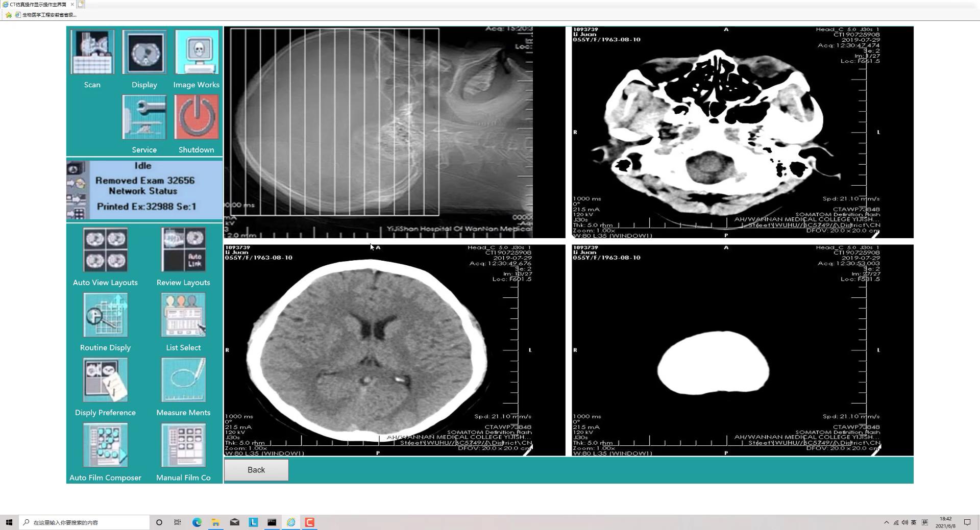Open the Manual Film Co icon
980x530 pixels.
[183, 445]
